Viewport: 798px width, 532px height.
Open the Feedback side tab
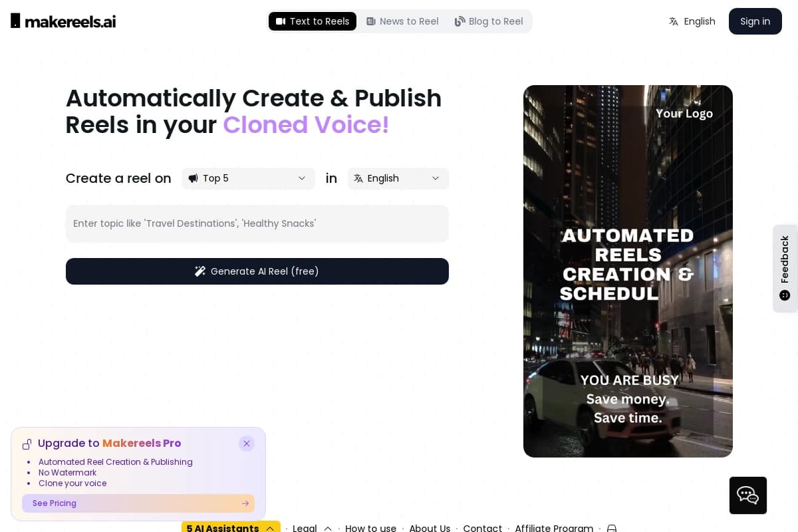click(785, 268)
